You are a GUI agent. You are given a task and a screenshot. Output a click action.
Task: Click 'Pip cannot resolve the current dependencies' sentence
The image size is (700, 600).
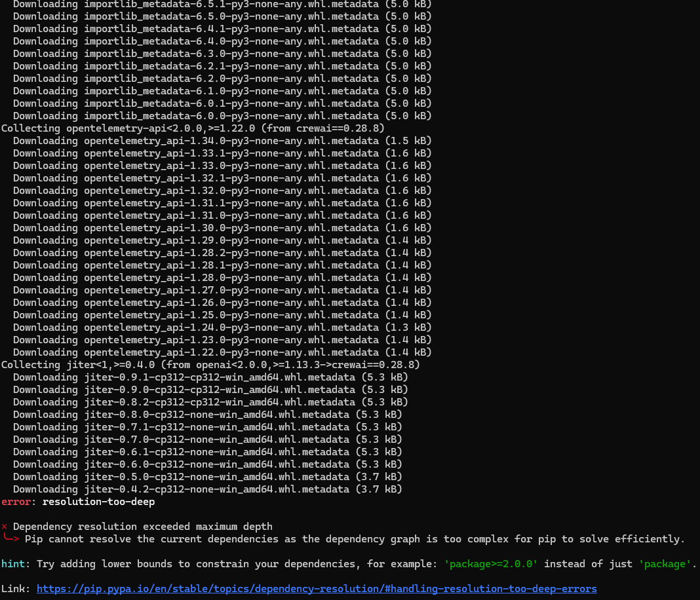pyautogui.click(x=355, y=539)
